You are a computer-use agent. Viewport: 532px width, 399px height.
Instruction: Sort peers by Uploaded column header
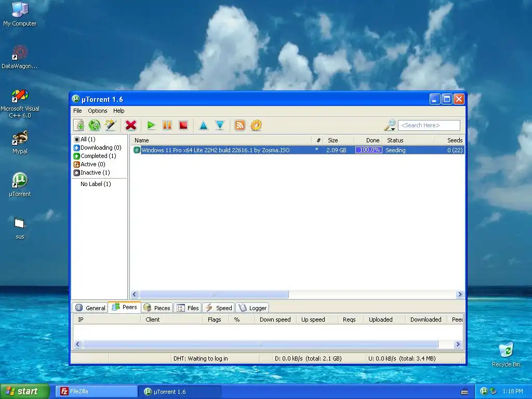coord(384,320)
